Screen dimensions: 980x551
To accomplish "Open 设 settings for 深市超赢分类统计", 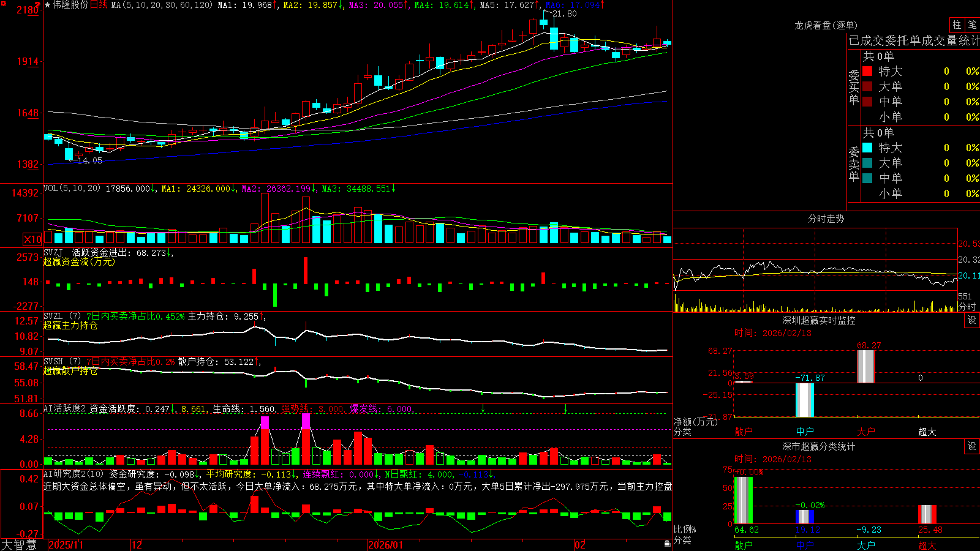I will (x=972, y=446).
